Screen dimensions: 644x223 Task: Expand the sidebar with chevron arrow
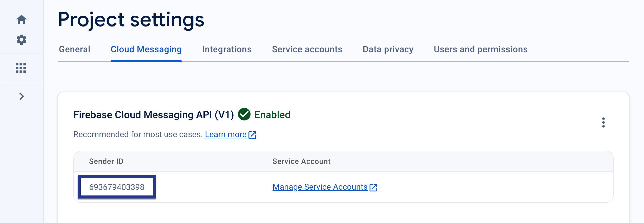click(x=22, y=96)
